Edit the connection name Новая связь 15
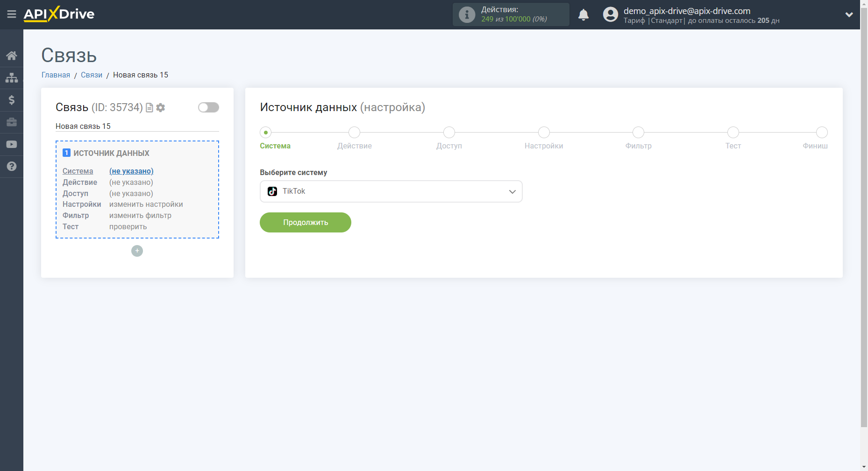The width and height of the screenshot is (868, 471). tap(137, 127)
